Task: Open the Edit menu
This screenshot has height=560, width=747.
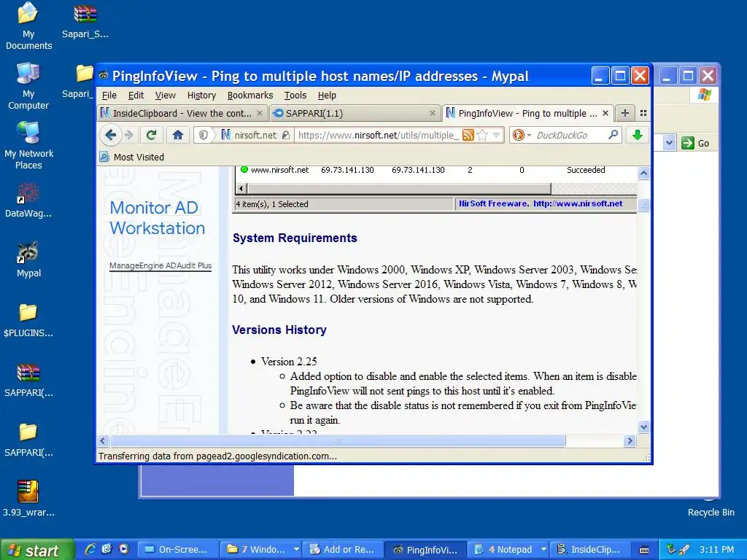Action: 136,96
